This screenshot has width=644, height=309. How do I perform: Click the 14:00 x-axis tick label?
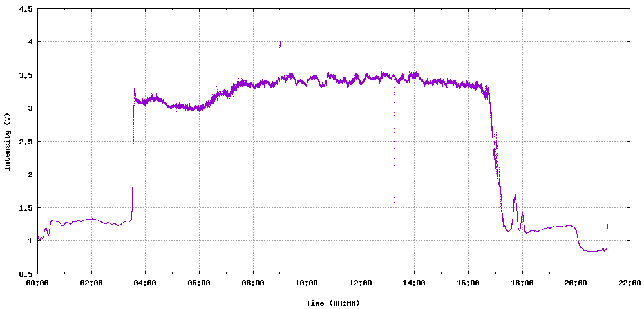click(x=414, y=283)
